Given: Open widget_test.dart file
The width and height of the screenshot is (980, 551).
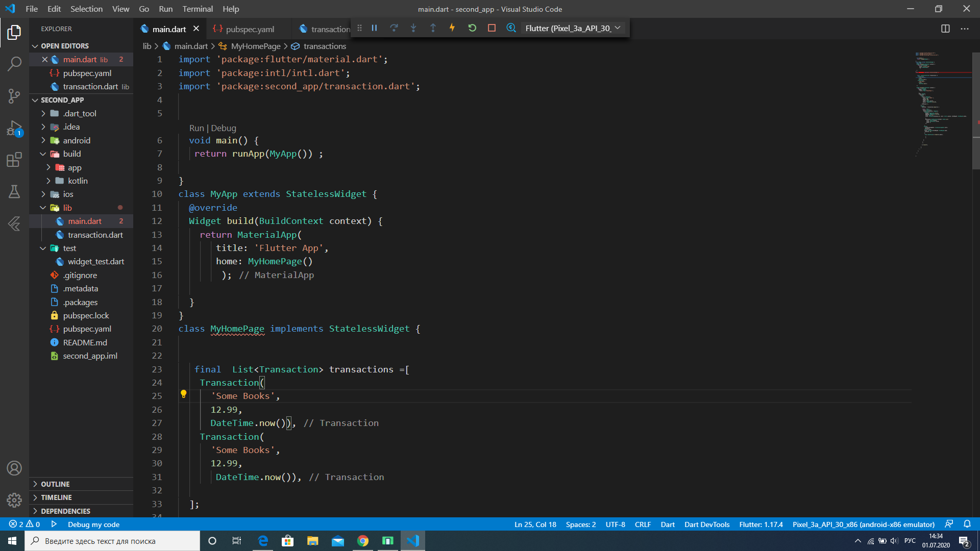Looking at the screenshot, I should (x=96, y=261).
